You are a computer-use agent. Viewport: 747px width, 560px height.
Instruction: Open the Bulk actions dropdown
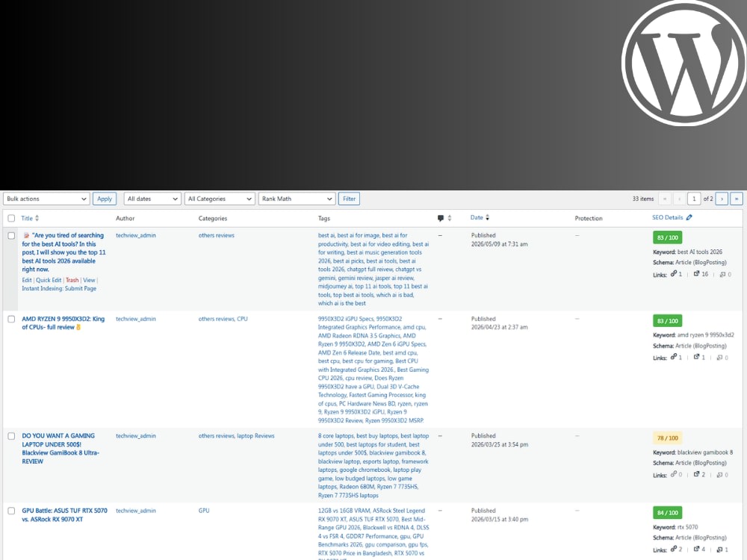click(46, 199)
